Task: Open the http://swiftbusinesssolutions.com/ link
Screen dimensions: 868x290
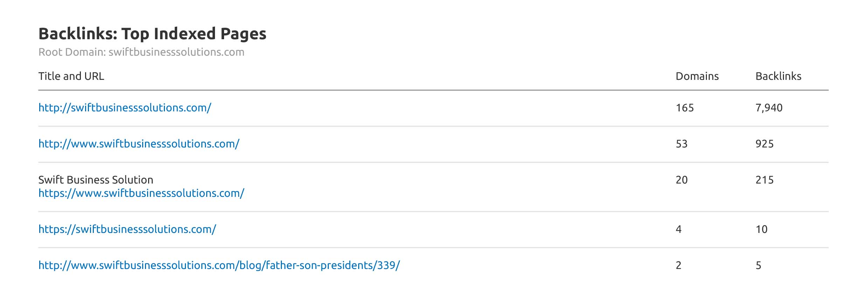Action: [x=125, y=108]
